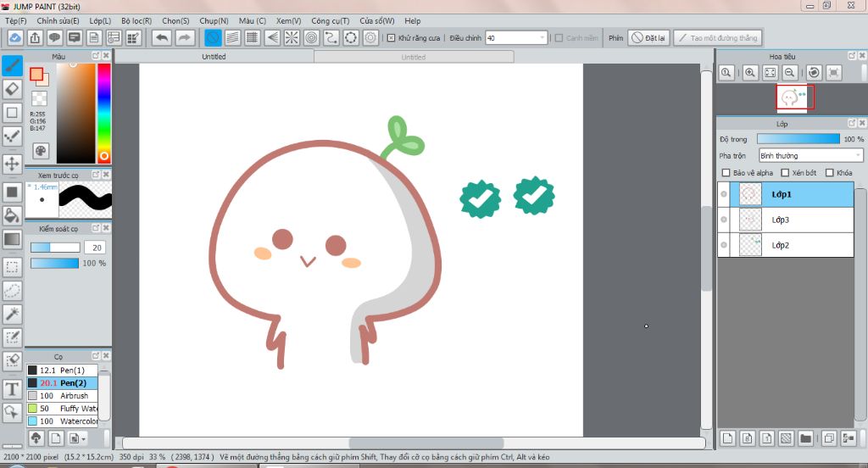Click fit-to-window icon in Hoa tiêu panel
Image resolution: width=868 pixels, height=468 pixels.
click(770, 73)
